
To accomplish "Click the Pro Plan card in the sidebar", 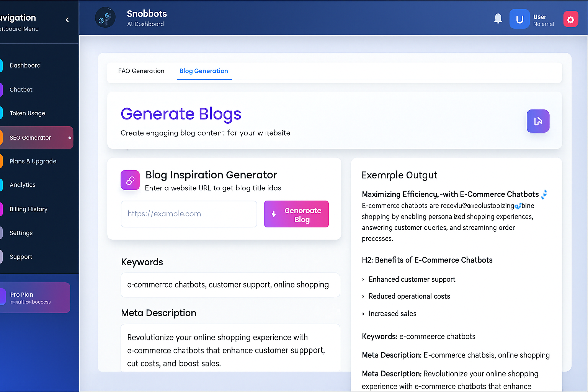I will pyautogui.click(x=34, y=298).
